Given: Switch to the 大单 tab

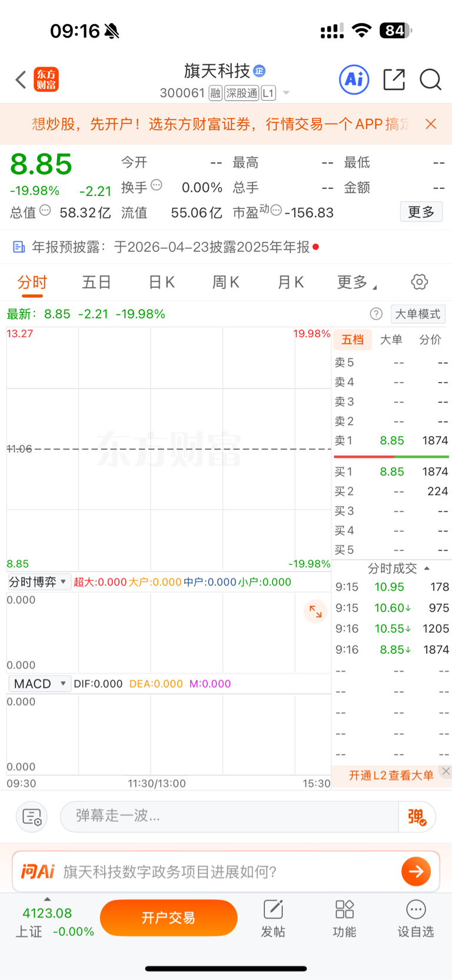Looking at the screenshot, I should (x=391, y=340).
